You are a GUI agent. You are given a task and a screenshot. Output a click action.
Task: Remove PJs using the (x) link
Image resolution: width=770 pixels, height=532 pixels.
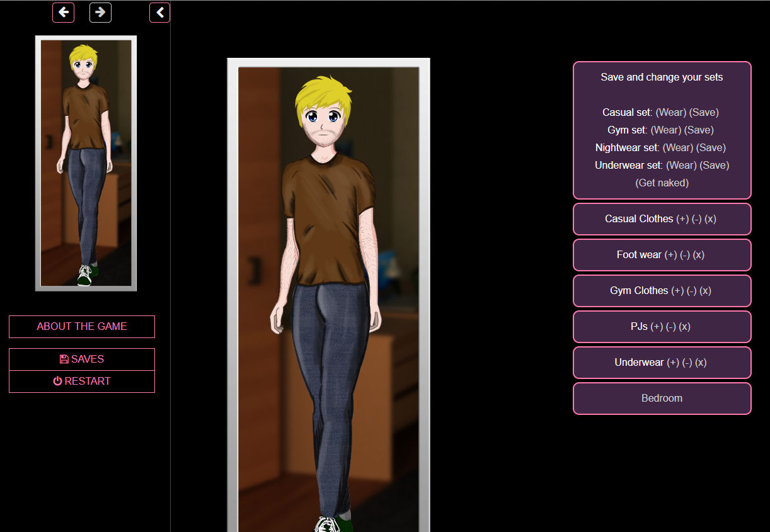tap(684, 327)
